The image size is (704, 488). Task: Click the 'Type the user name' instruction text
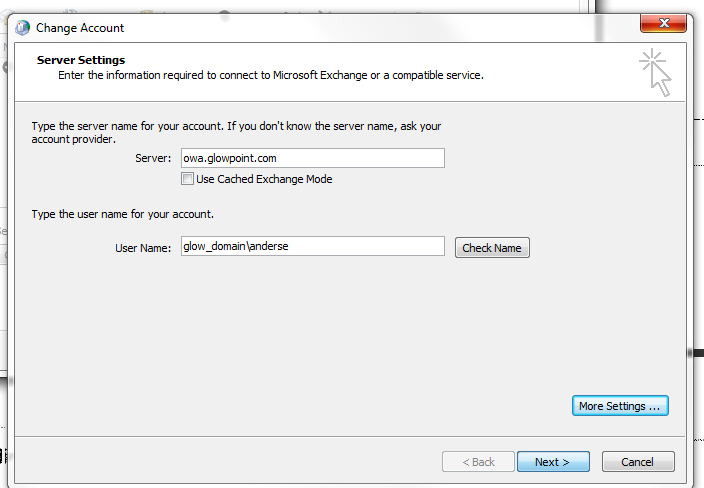point(123,214)
